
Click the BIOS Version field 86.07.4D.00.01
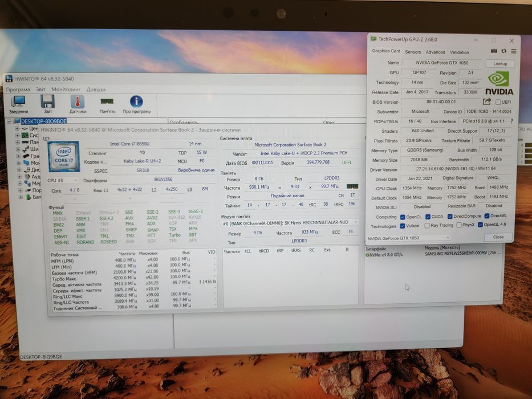441,101
